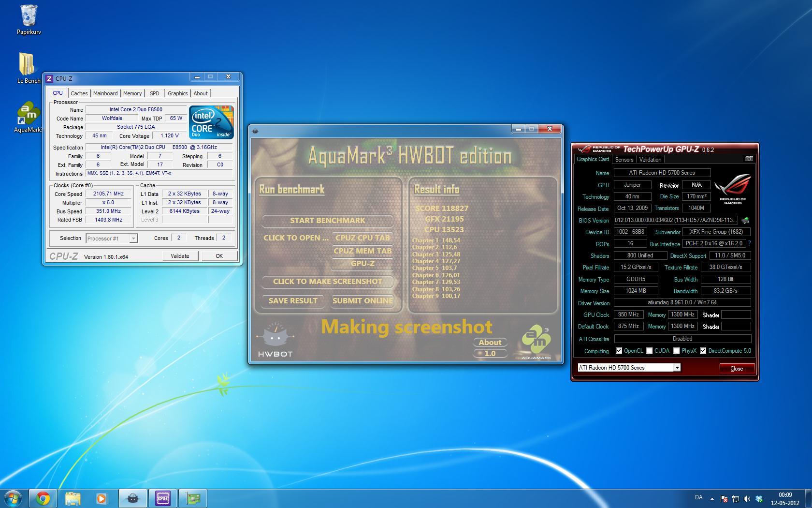Open the Windows Start menu
Viewport: 812px width, 508px height.
click(13, 498)
